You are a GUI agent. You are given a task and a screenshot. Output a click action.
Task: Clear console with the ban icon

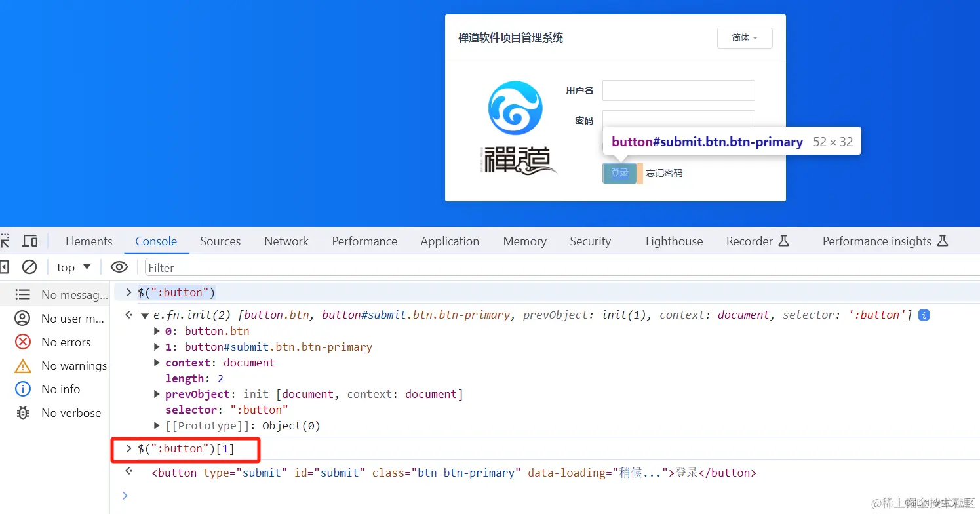point(29,267)
